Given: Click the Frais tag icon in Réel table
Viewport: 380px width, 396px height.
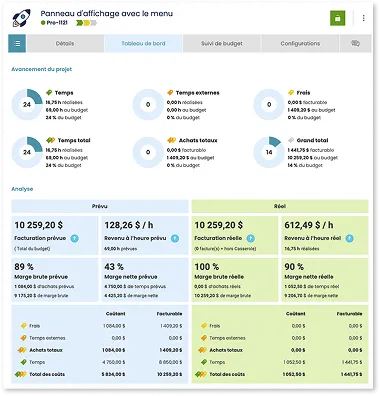Looking at the screenshot, I should [204, 326].
